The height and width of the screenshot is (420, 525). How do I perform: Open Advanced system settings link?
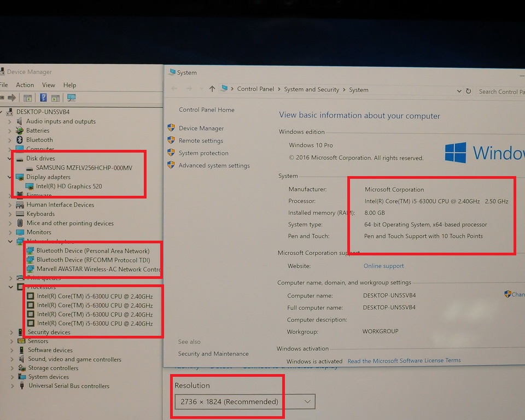[x=214, y=166]
